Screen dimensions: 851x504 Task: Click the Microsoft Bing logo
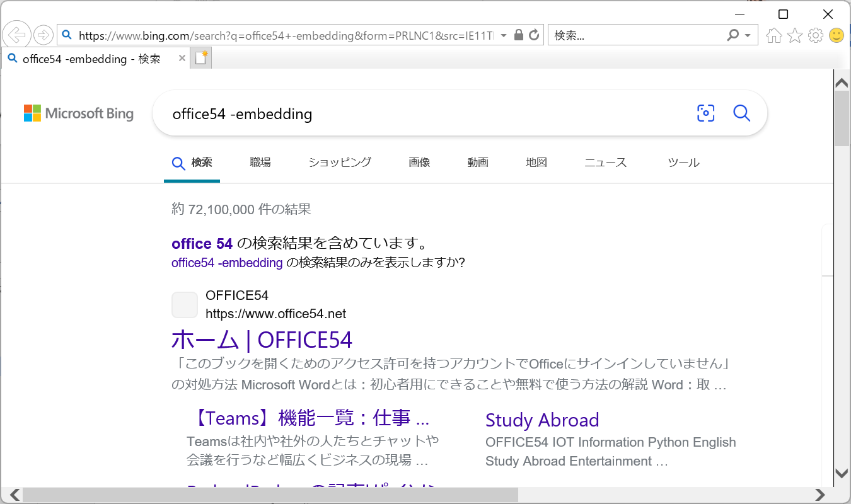tap(79, 113)
